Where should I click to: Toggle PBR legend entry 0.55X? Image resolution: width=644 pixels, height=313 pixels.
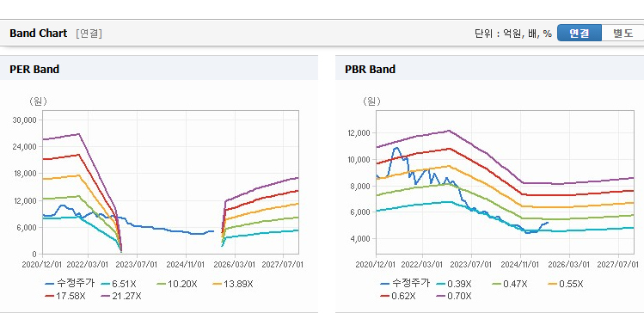tap(566, 284)
